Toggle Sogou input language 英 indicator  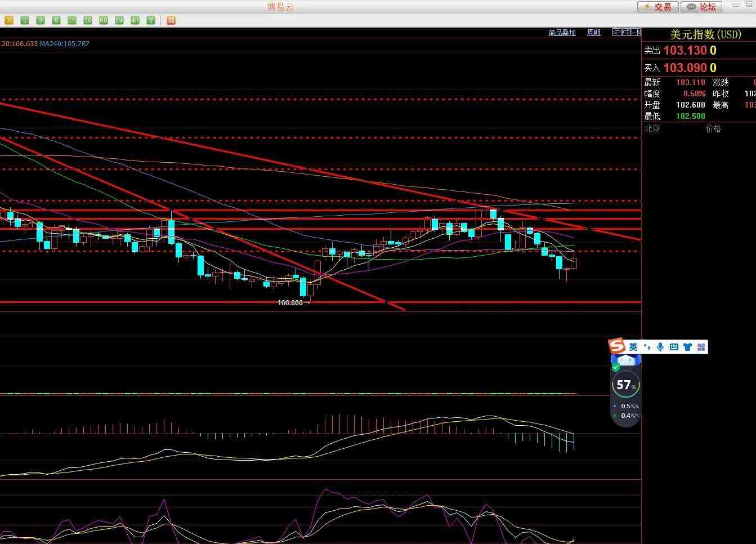633,347
